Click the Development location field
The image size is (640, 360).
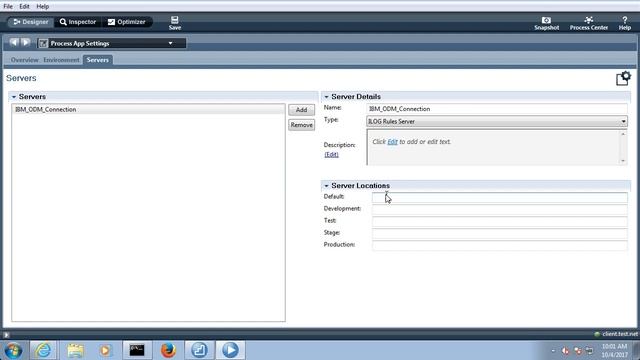(x=500, y=209)
